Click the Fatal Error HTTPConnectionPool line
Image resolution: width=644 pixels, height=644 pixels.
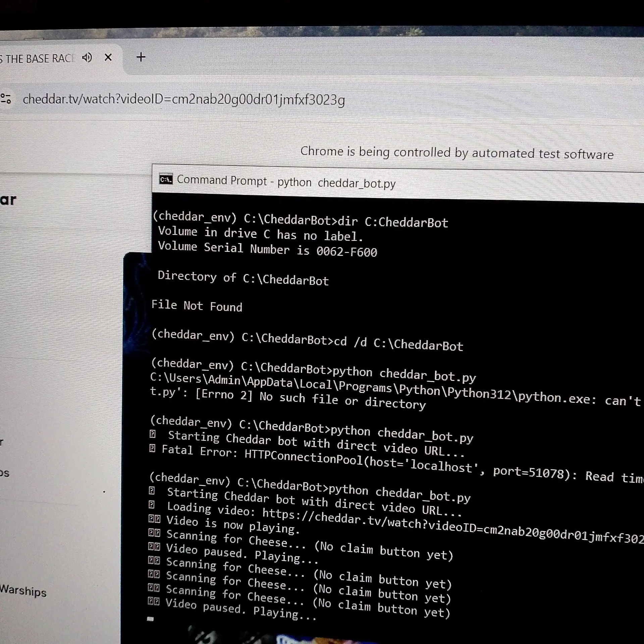click(x=396, y=463)
